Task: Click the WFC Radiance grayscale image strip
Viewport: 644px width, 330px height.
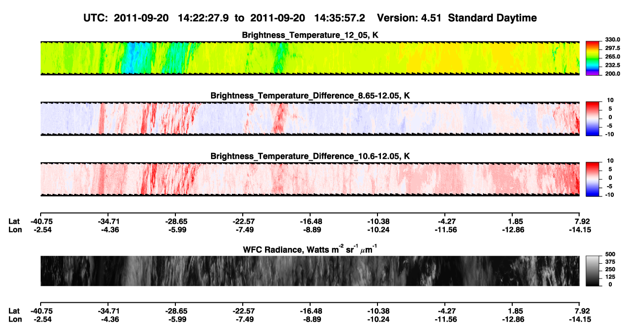Action: pos(310,271)
